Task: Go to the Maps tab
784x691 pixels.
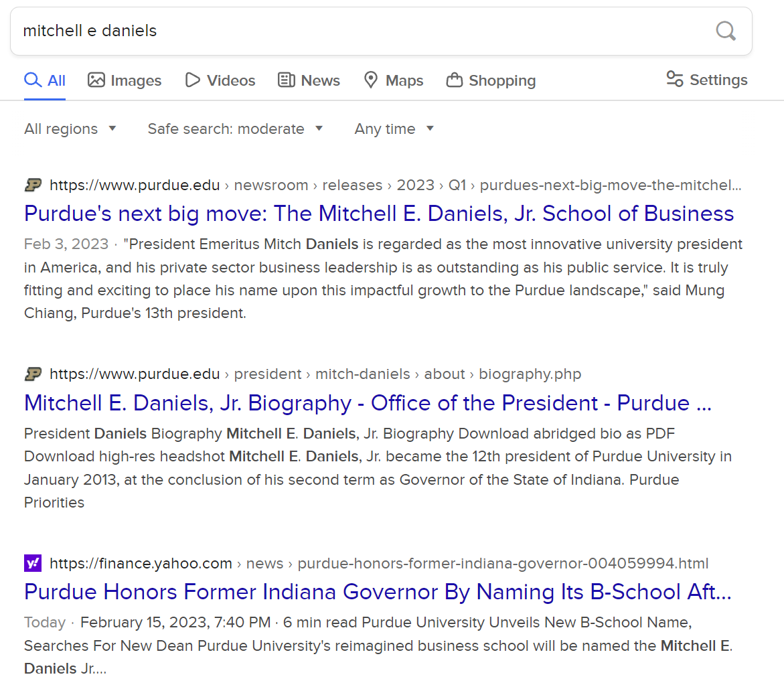Action: point(393,80)
